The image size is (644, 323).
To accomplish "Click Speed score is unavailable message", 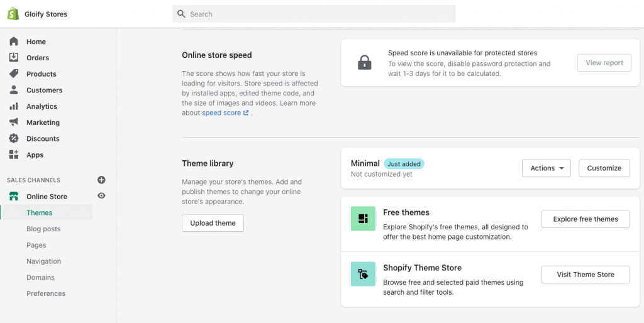I will pyautogui.click(x=462, y=53).
